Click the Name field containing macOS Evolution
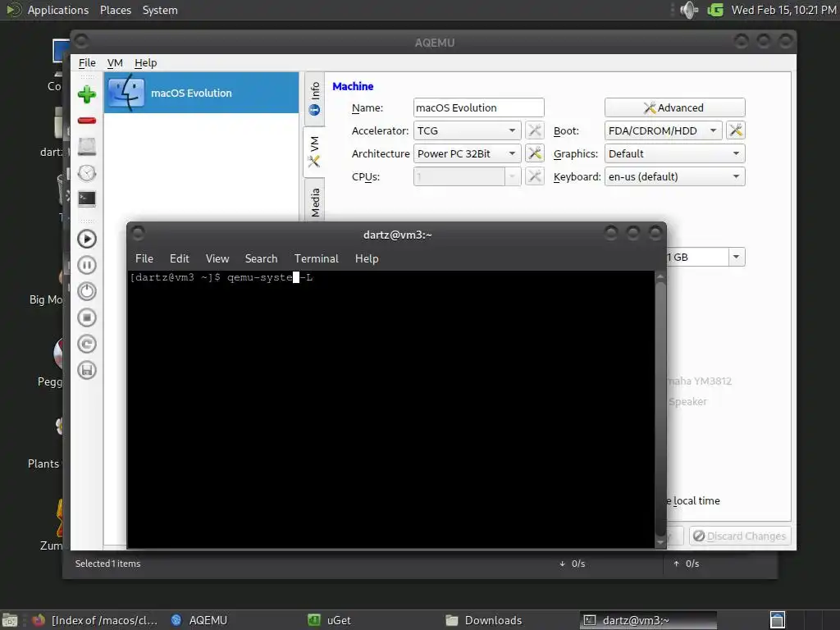840x630 pixels. click(479, 107)
